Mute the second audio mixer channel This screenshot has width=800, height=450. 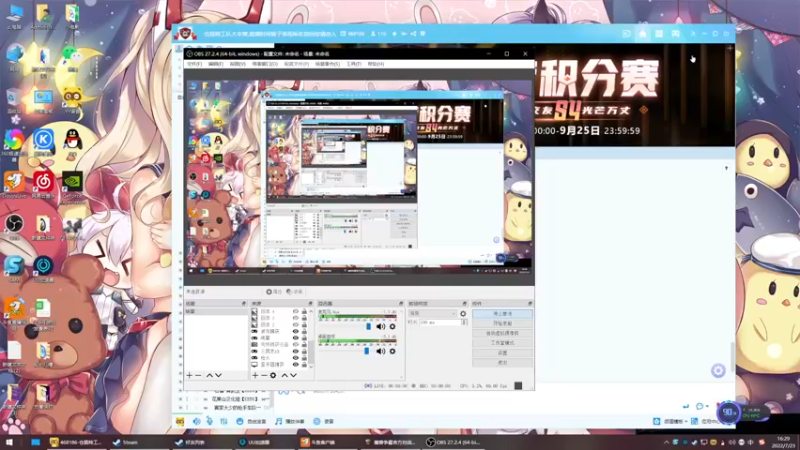coord(381,351)
